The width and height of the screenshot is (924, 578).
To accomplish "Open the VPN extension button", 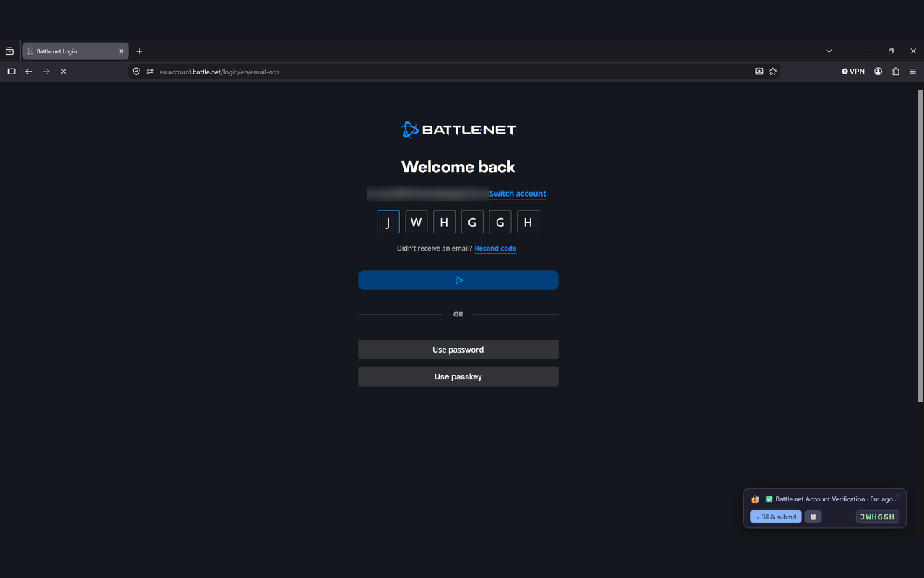I will [x=853, y=72].
